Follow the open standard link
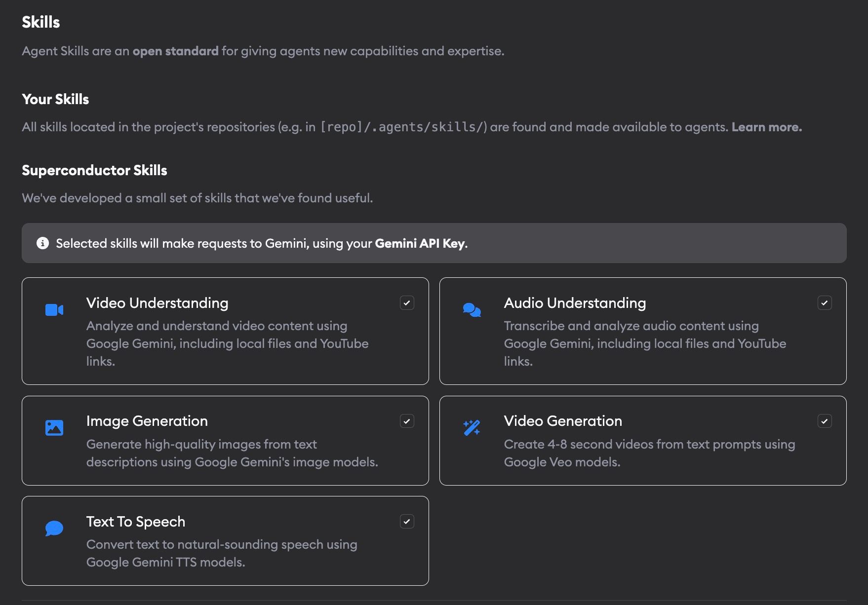The image size is (868, 605). 175,51
